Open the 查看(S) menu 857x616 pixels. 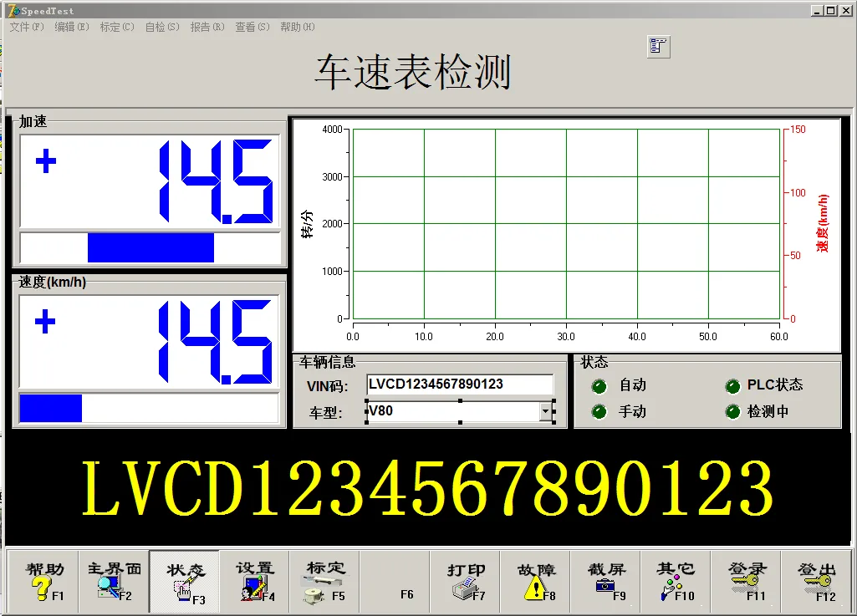click(x=253, y=27)
